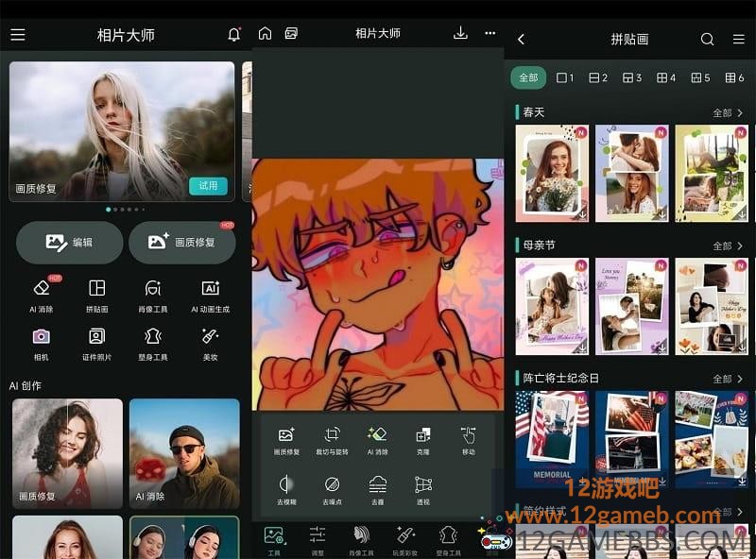
Task: Open the 画质修复 AI 创作 card
Action: click(67, 453)
